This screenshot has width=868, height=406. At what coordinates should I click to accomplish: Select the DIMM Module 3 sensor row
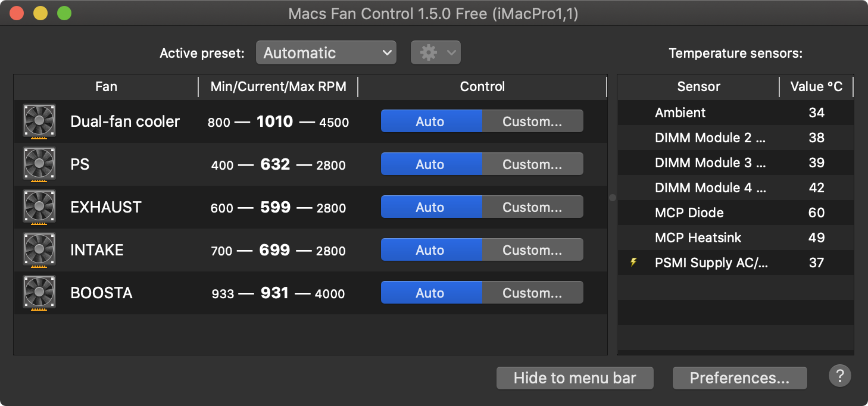[735, 163]
